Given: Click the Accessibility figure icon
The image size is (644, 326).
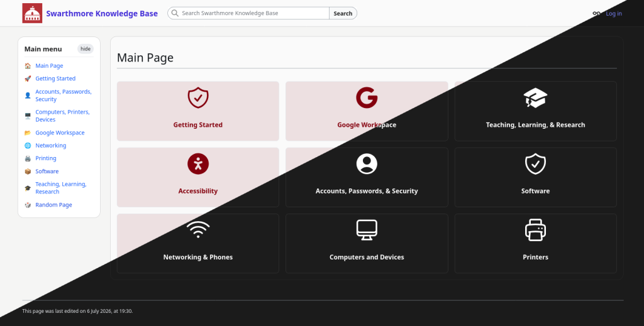Looking at the screenshot, I should coord(198,163).
